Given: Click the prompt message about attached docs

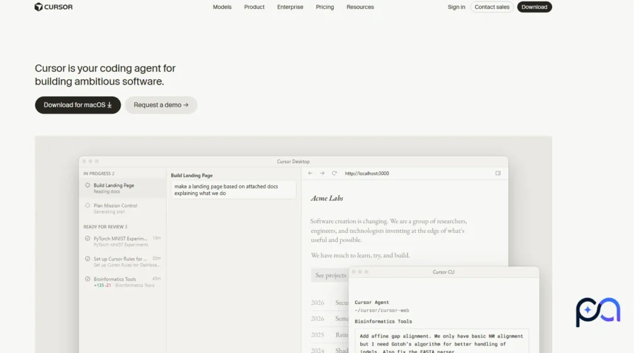Looking at the screenshot, I should click(x=233, y=190).
